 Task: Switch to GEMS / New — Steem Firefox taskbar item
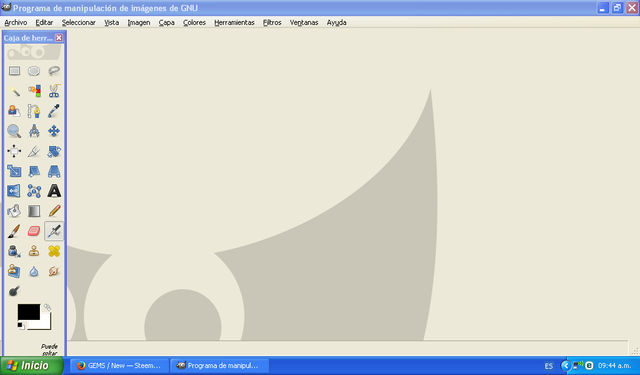coord(119,366)
